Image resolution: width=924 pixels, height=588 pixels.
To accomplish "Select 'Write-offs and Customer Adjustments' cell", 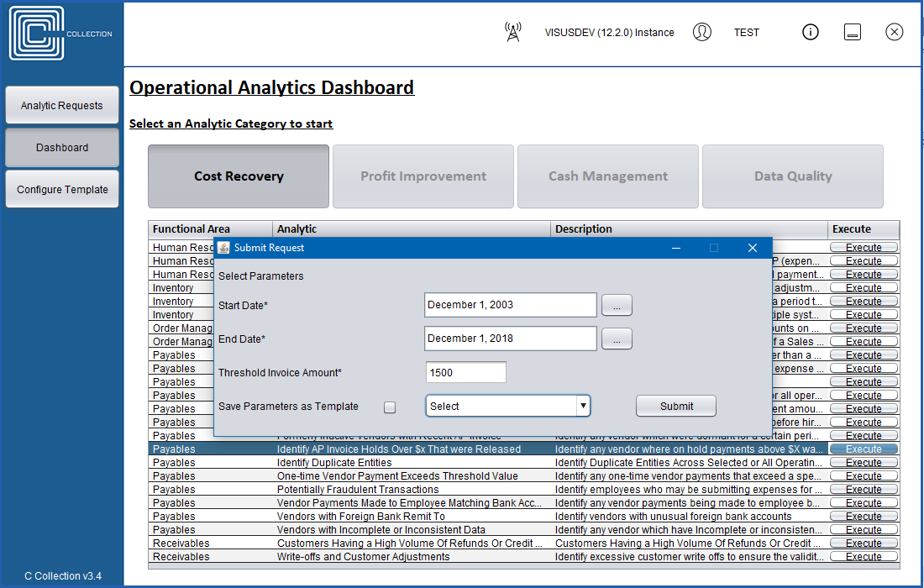I will tap(412, 557).
